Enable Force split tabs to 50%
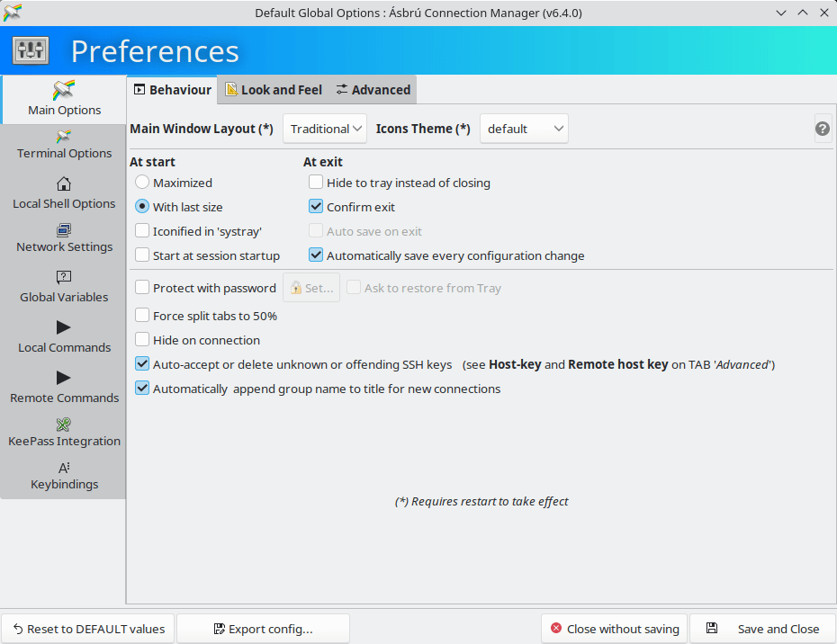This screenshot has height=644, width=837. [142, 316]
